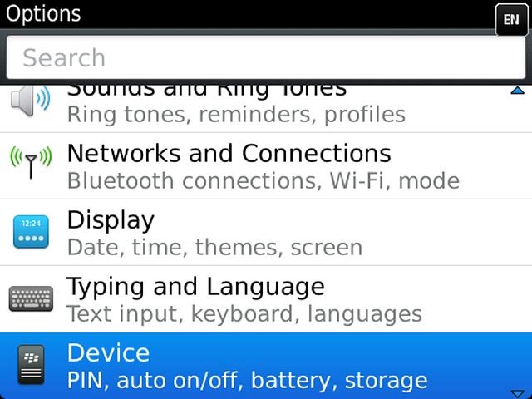
Task: Focus the Search field
Action: click(266, 57)
